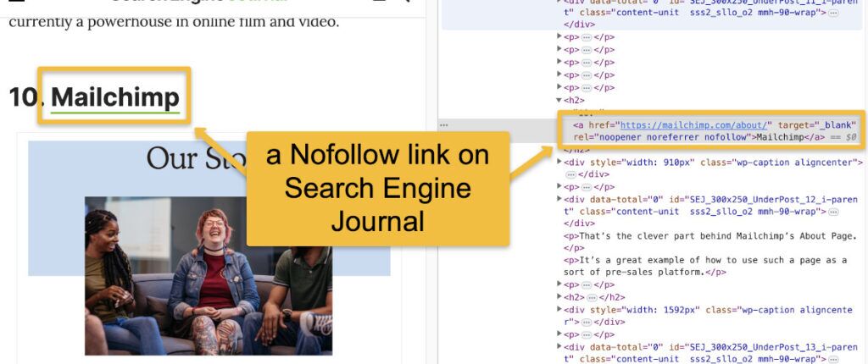The image size is (868, 364).
Task: Select the 'It's a great example of how to use' paragraph
Action: pyautogui.click(x=705, y=266)
